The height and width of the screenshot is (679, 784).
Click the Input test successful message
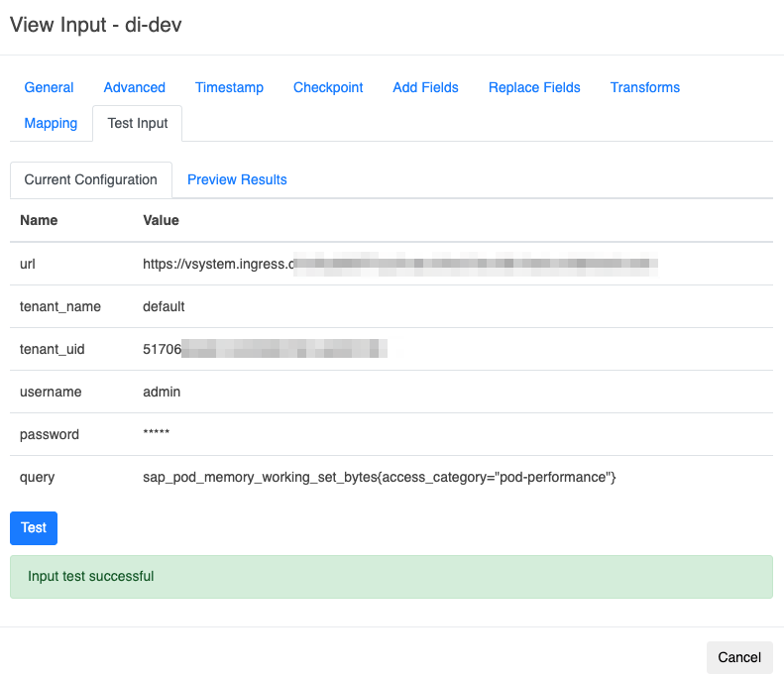[x=91, y=576]
